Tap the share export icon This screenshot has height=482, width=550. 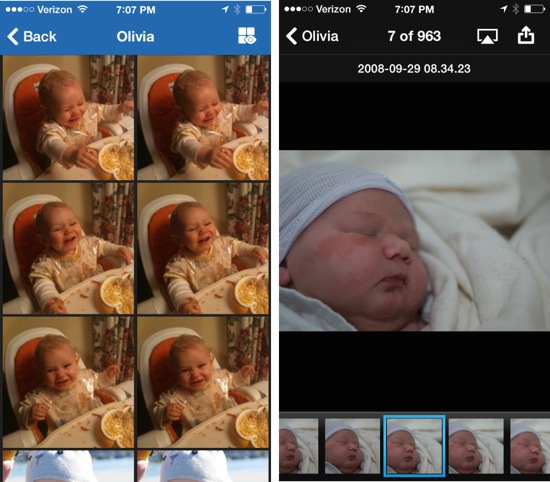526,35
